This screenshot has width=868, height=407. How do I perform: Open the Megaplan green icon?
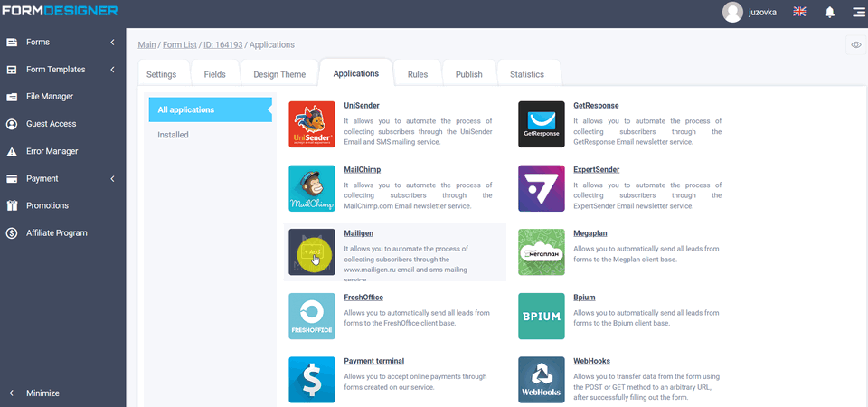(541, 251)
